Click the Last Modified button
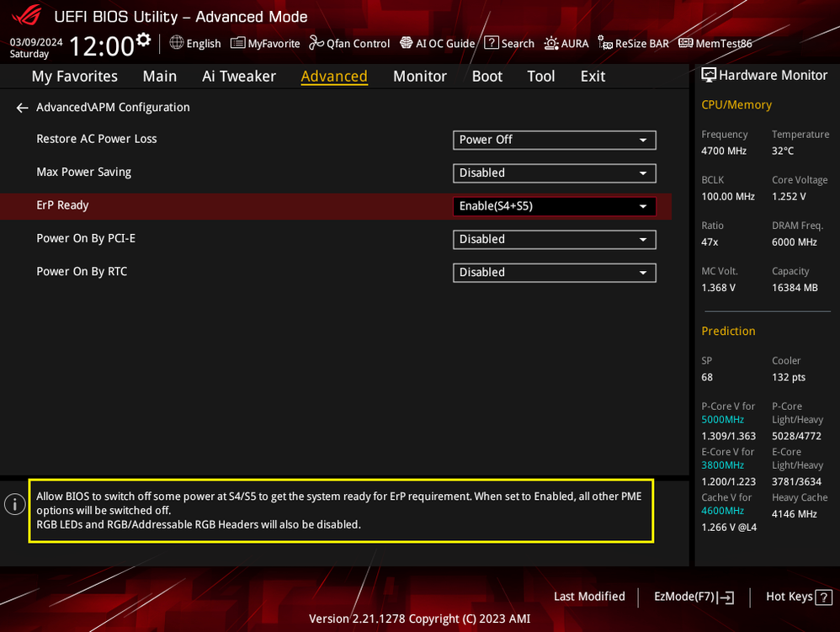Viewport: 840px width, 632px height. pyautogui.click(x=589, y=597)
